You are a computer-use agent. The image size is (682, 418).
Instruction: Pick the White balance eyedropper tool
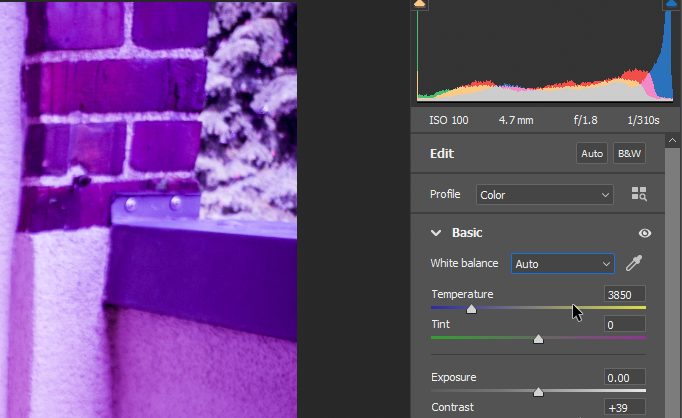[634, 263]
